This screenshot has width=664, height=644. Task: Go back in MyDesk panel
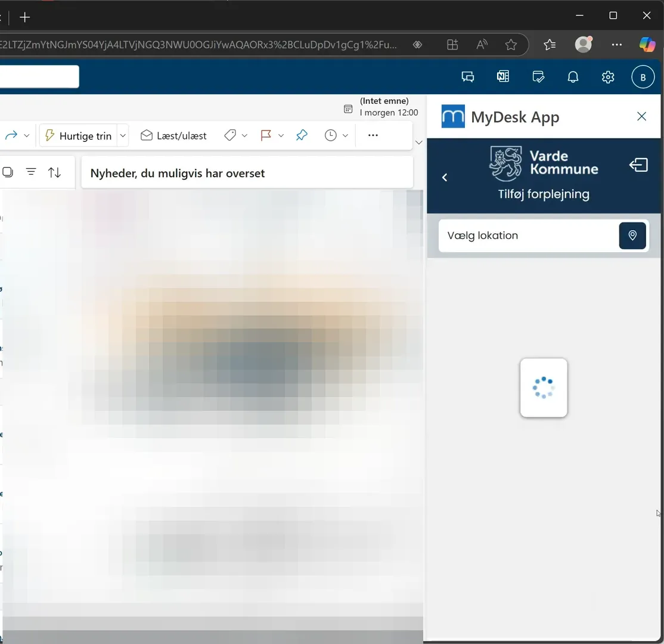pyautogui.click(x=445, y=178)
